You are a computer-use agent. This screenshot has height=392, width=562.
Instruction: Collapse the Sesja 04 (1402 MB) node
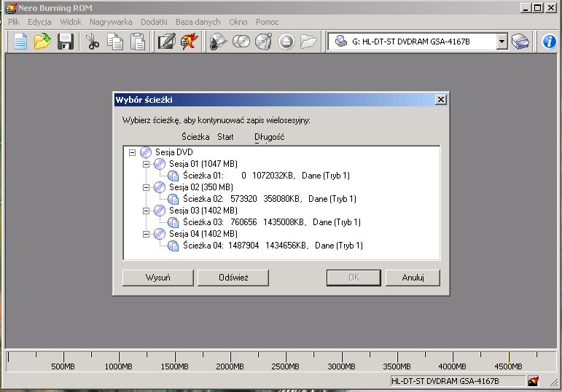click(x=146, y=235)
